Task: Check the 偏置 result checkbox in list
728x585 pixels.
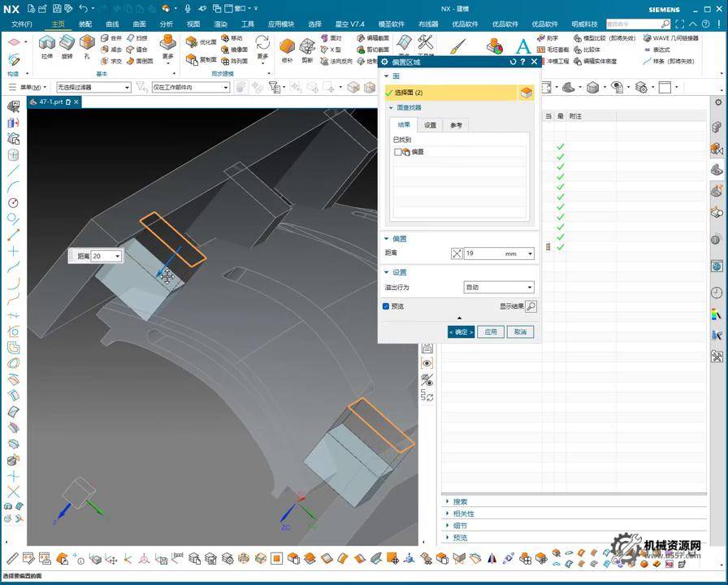Action: click(x=398, y=152)
